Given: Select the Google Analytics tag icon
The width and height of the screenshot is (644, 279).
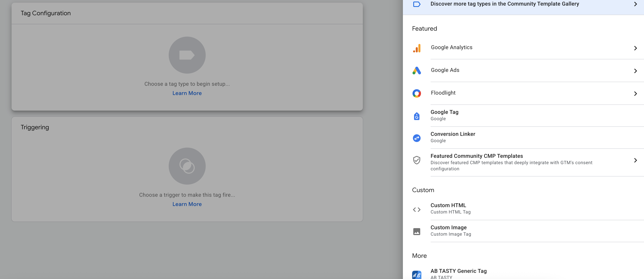Looking at the screenshot, I should [417, 48].
